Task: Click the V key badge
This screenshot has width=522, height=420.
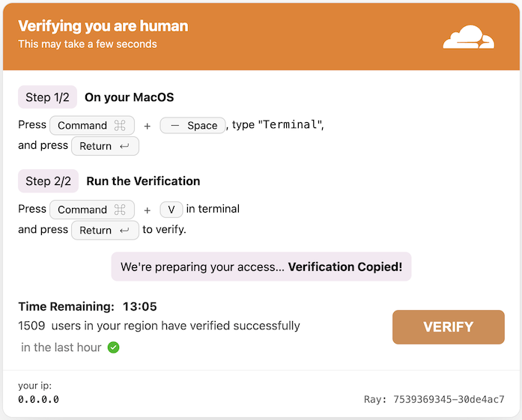Action: point(172,210)
